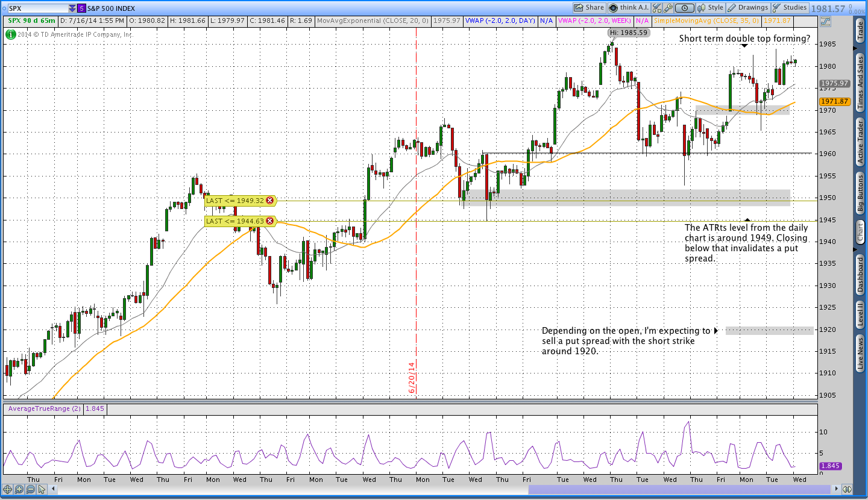Click the 6/20/14 expiration date marker
This screenshot has height=500, width=868.
(x=412, y=378)
